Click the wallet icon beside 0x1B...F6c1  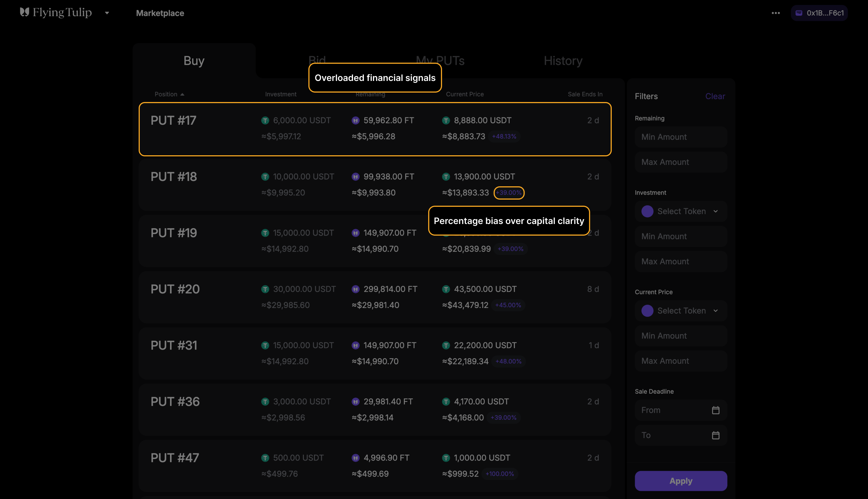[799, 13]
